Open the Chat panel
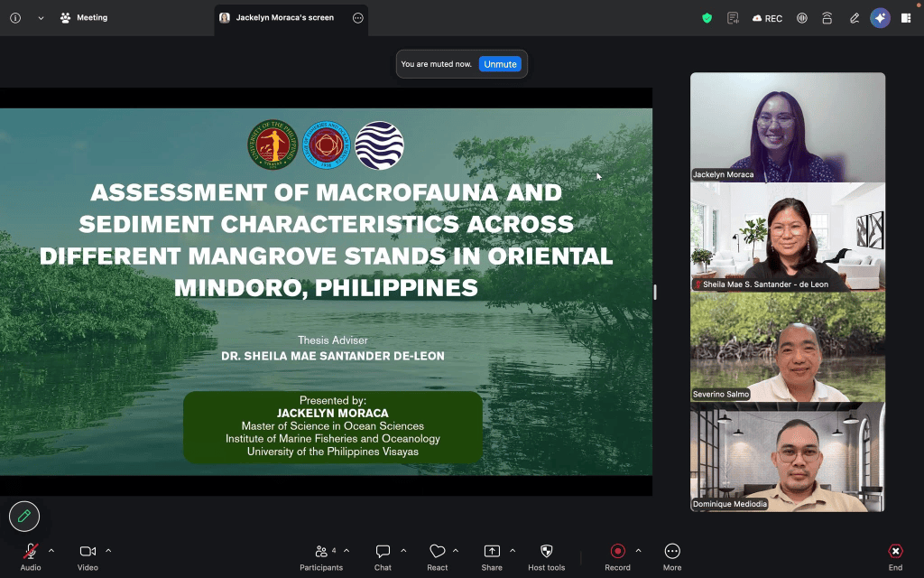Screen dimensions: 924x578 383,556
